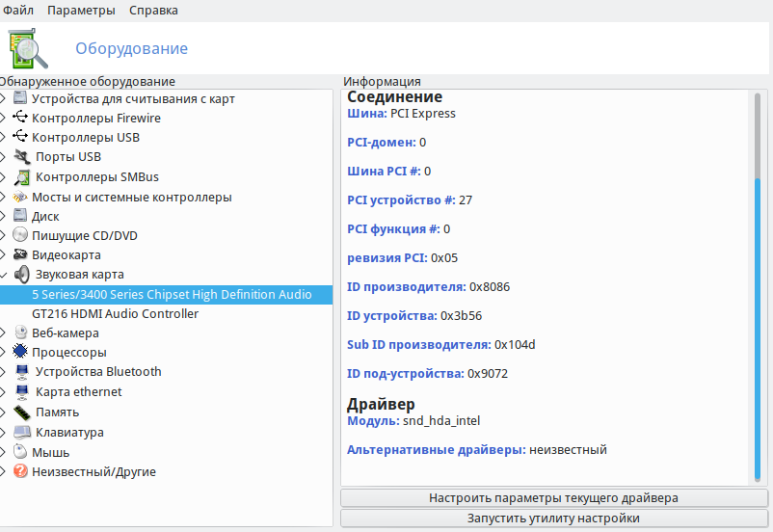
Task: Click the Firewire controllers icon
Action: click(x=20, y=119)
